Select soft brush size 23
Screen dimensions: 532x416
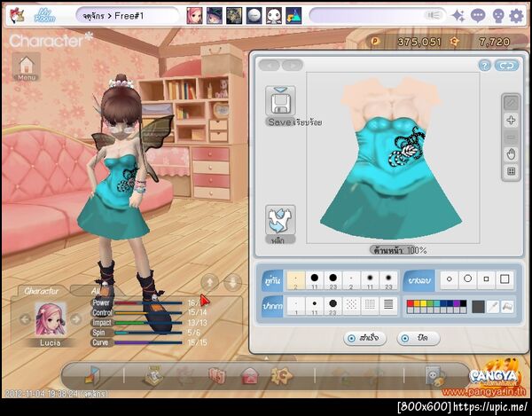pyautogui.click(x=388, y=280)
